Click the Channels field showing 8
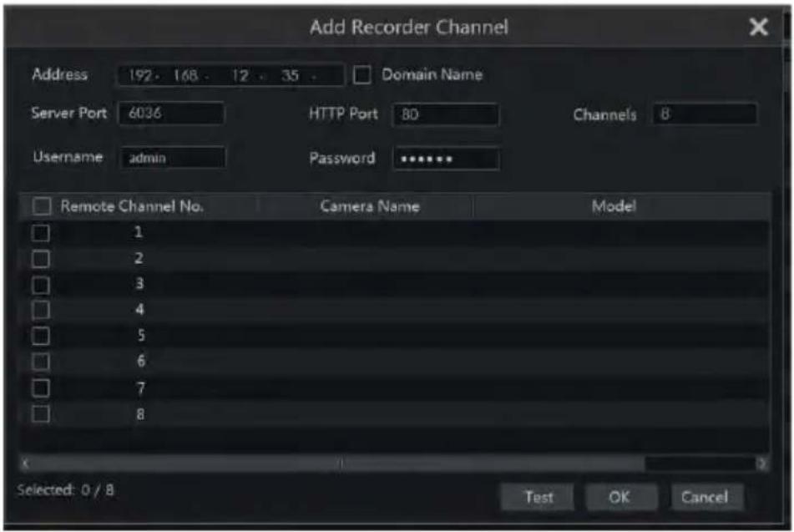This screenshot has width=794, height=532. [705, 114]
